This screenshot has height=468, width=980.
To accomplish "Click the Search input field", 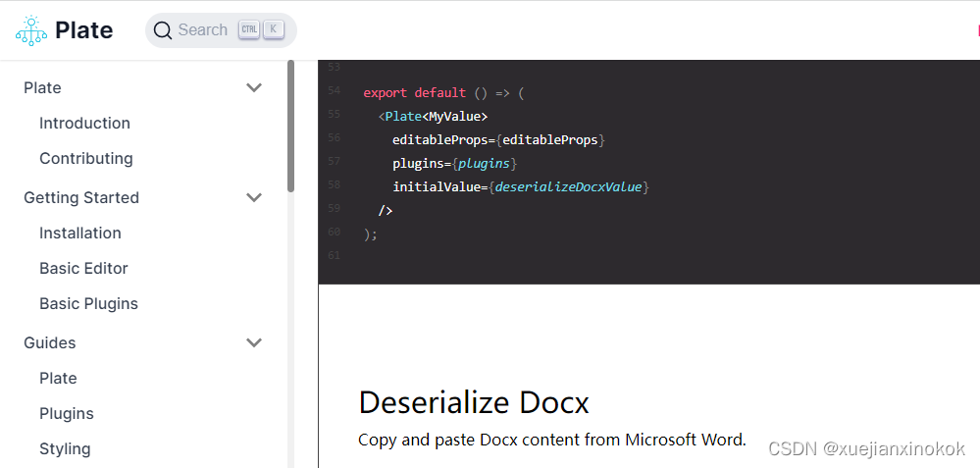I will [x=221, y=30].
